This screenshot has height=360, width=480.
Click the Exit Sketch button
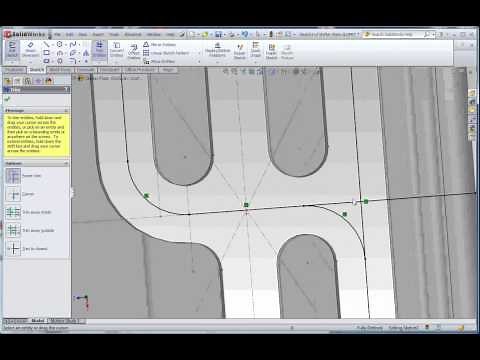tap(12, 52)
